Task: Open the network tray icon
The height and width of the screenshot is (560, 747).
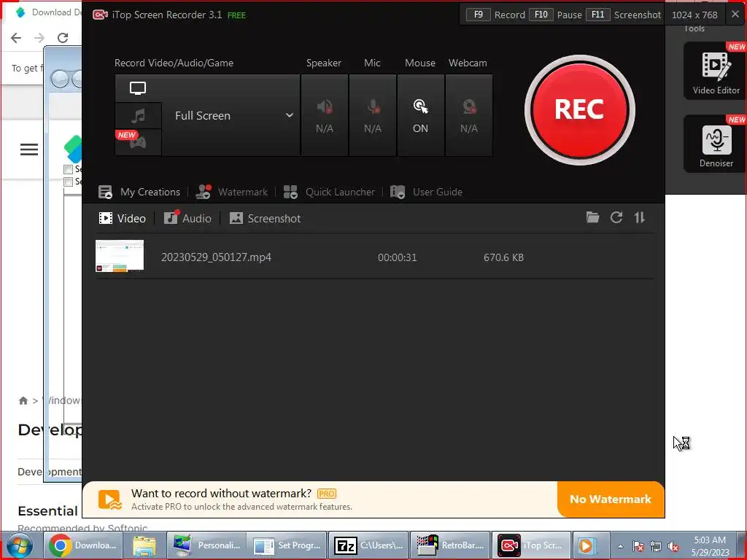Action: (x=656, y=546)
